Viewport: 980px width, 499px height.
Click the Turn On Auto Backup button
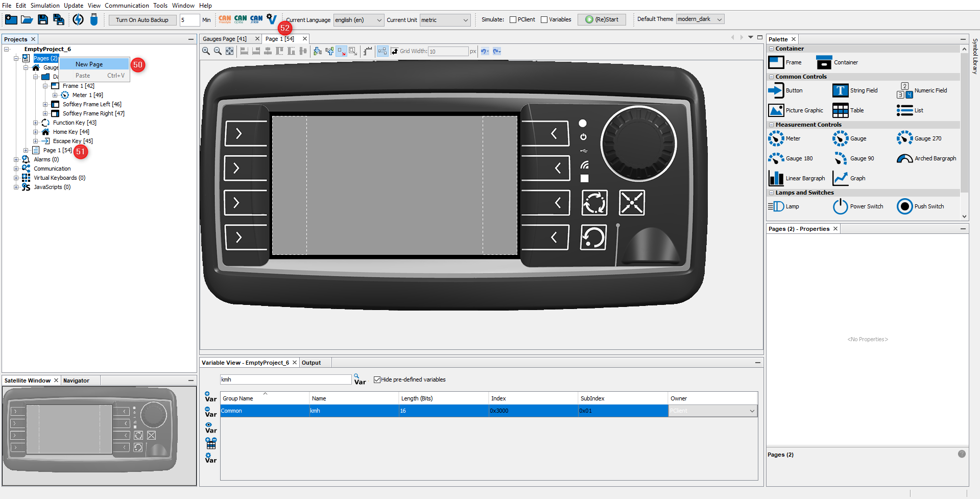(x=142, y=20)
